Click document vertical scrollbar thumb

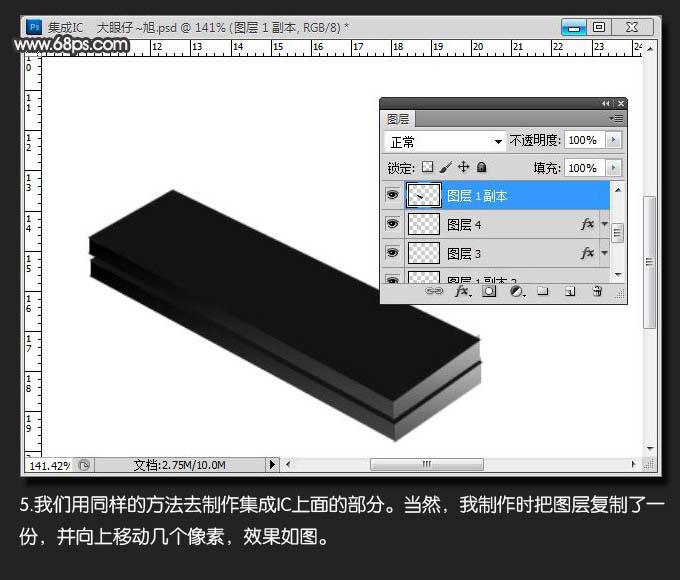(x=650, y=262)
